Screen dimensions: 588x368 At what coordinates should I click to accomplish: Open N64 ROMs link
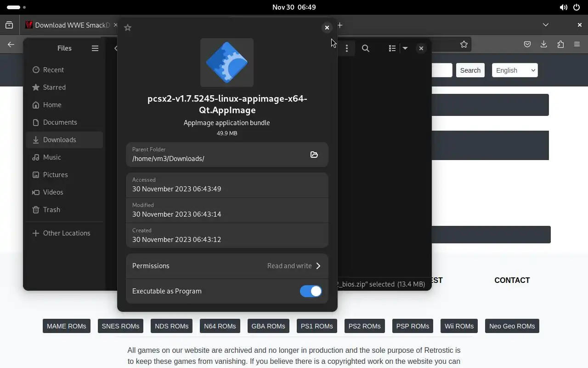pyautogui.click(x=220, y=326)
